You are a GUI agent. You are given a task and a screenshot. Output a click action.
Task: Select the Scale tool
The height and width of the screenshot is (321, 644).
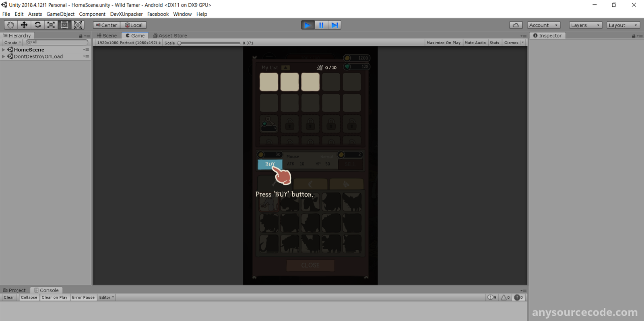click(51, 25)
